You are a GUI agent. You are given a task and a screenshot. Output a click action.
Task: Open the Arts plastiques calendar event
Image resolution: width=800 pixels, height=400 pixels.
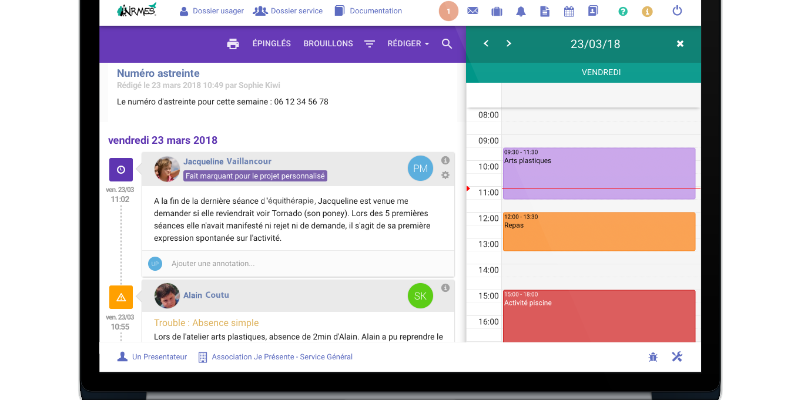[599, 173]
